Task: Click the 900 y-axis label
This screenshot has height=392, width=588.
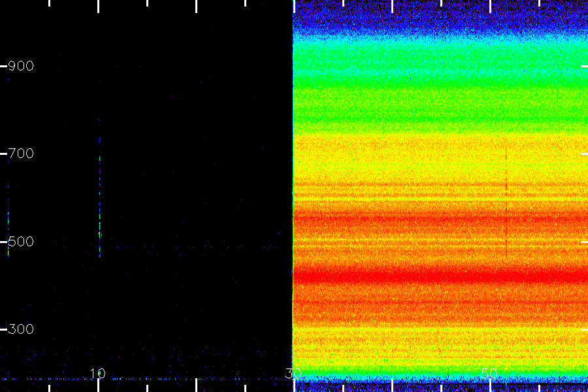Action: coord(21,66)
